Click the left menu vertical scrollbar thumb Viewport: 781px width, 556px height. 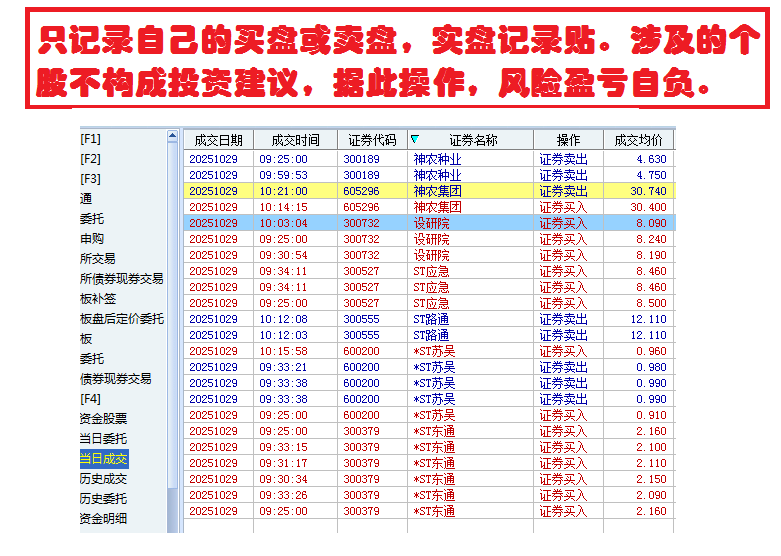coord(172,315)
